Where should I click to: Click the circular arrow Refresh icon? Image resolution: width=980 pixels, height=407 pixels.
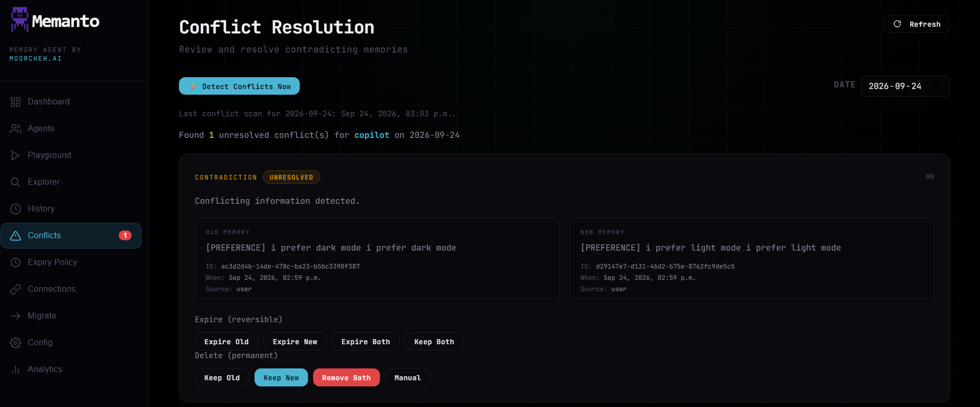click(897, 24)
